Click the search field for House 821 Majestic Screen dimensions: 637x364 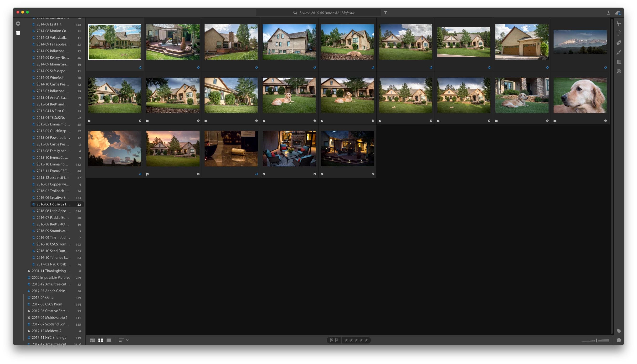327,13
